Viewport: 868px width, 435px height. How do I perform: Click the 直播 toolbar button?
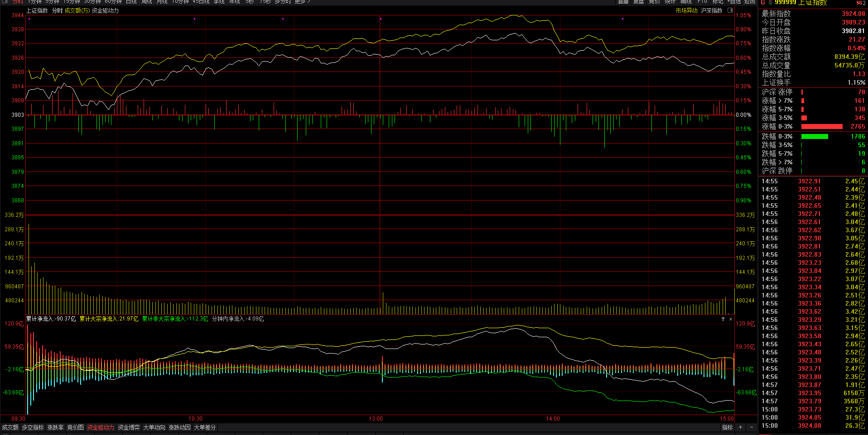[623, 1]
